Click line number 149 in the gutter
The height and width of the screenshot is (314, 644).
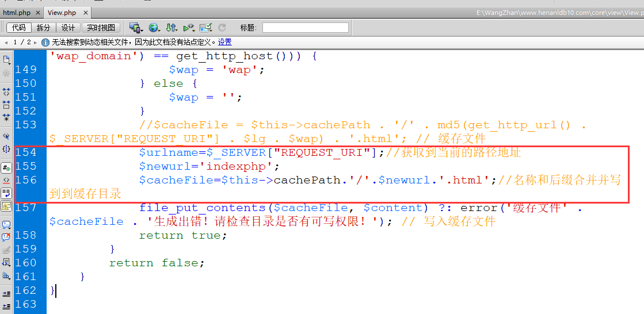click(25, 70)
